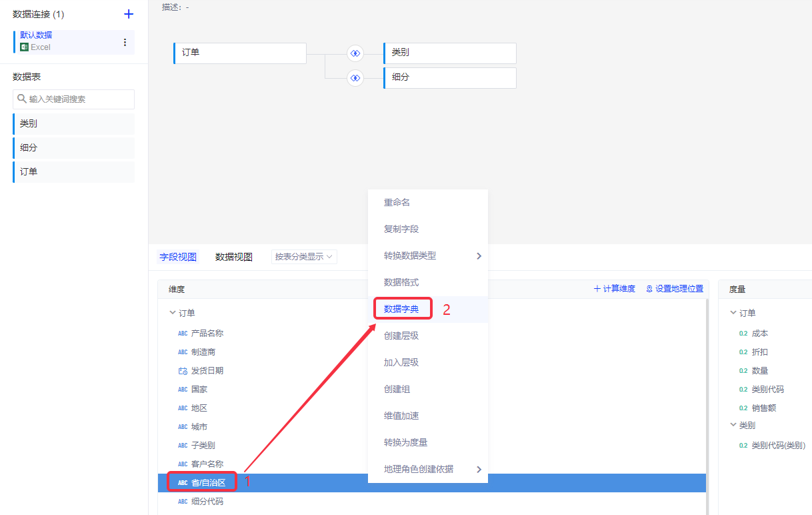Screen dimensions: 812x515
Task: Open the 按表分类显示 dropdown
Action: (x=304, y=257)
